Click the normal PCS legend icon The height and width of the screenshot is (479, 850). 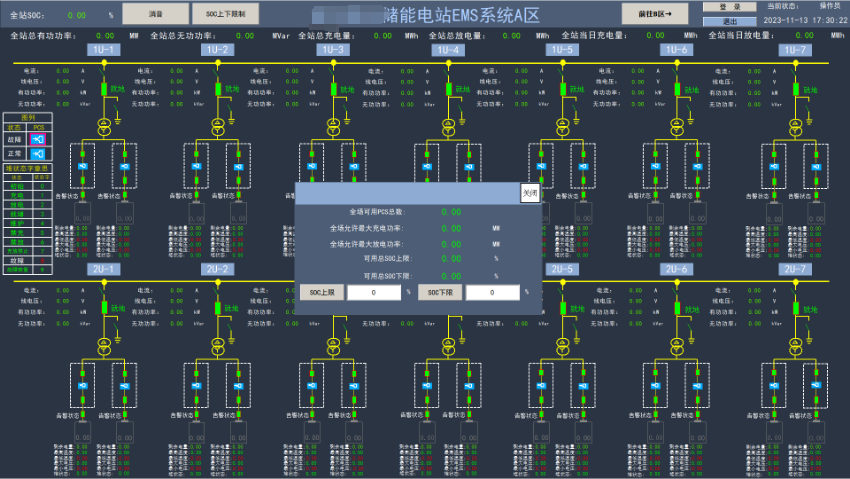coord(38,154)
